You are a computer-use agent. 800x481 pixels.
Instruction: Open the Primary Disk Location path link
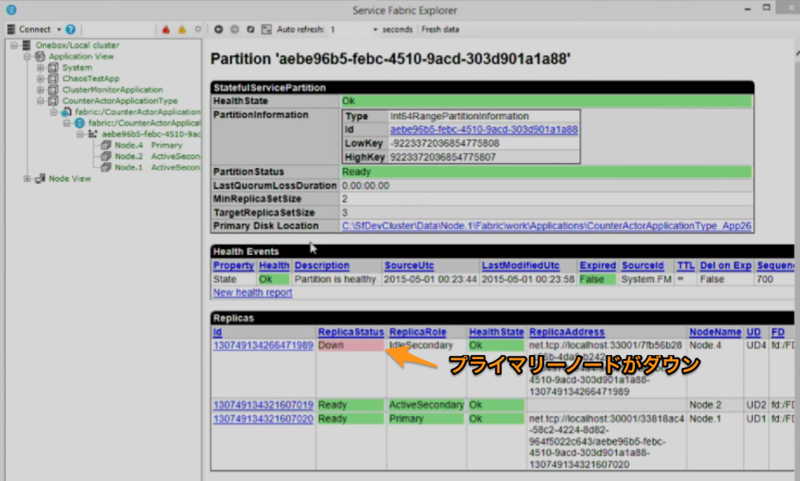(546, 226)
